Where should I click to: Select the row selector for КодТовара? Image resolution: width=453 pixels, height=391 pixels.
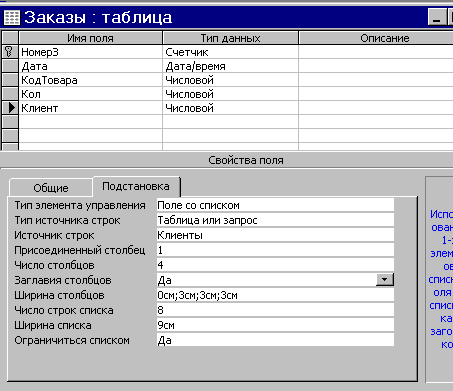tap(10, 80)
